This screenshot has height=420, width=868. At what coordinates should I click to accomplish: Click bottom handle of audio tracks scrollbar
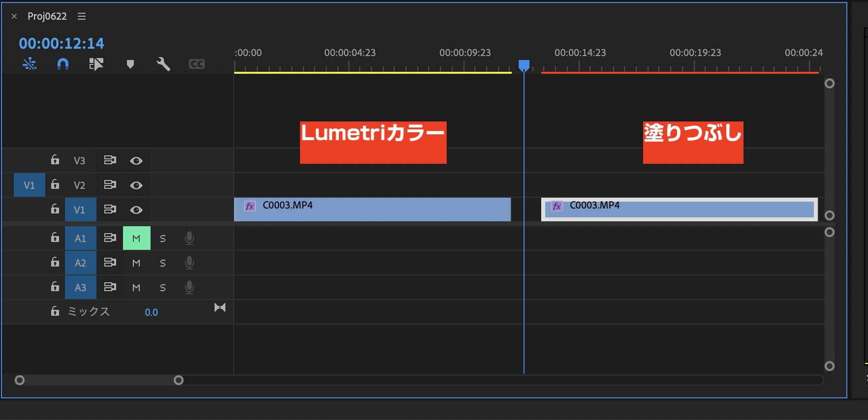[830, 366]
